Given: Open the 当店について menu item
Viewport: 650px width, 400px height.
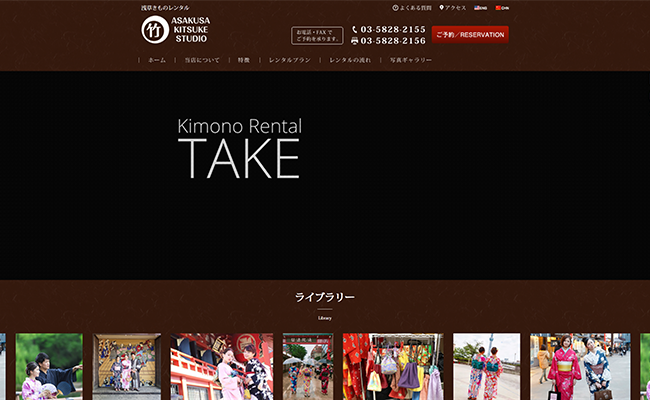Looking at the screenshot, I should tap(202, 60).
